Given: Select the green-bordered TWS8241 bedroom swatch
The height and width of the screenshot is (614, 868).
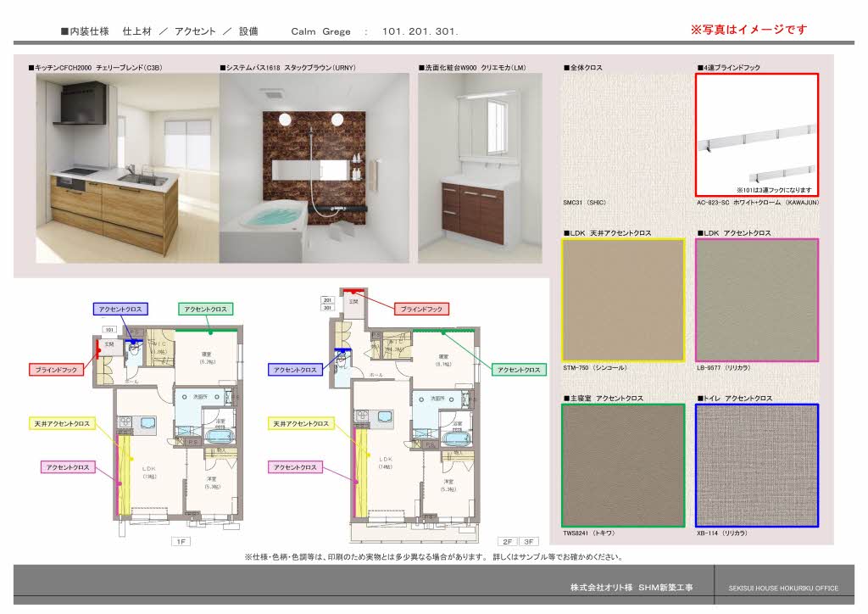Looking at the screenshot, I should (623, 465).
